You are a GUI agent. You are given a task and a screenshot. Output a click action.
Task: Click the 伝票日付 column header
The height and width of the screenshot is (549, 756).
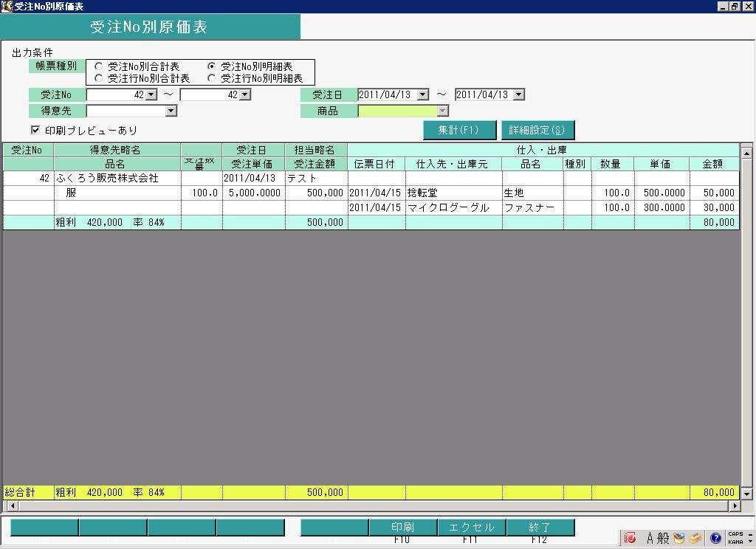click(377, 164)
